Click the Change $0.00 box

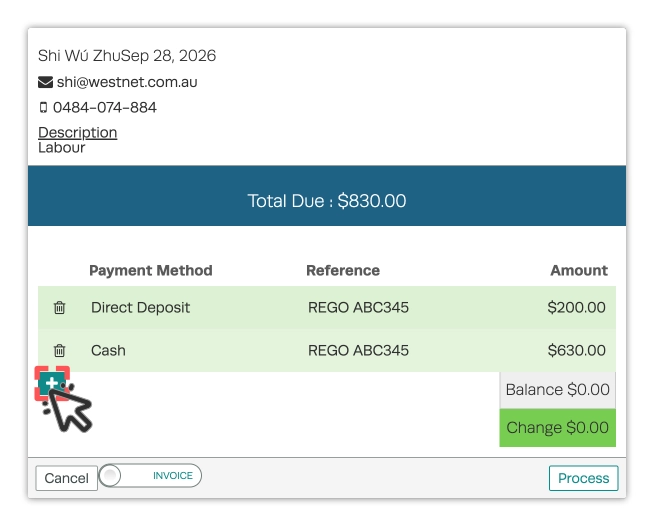[x=558, y=428]
